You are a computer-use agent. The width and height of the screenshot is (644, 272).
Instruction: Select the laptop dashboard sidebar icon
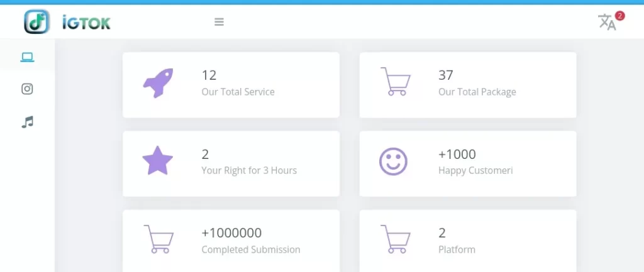[27, 57]
